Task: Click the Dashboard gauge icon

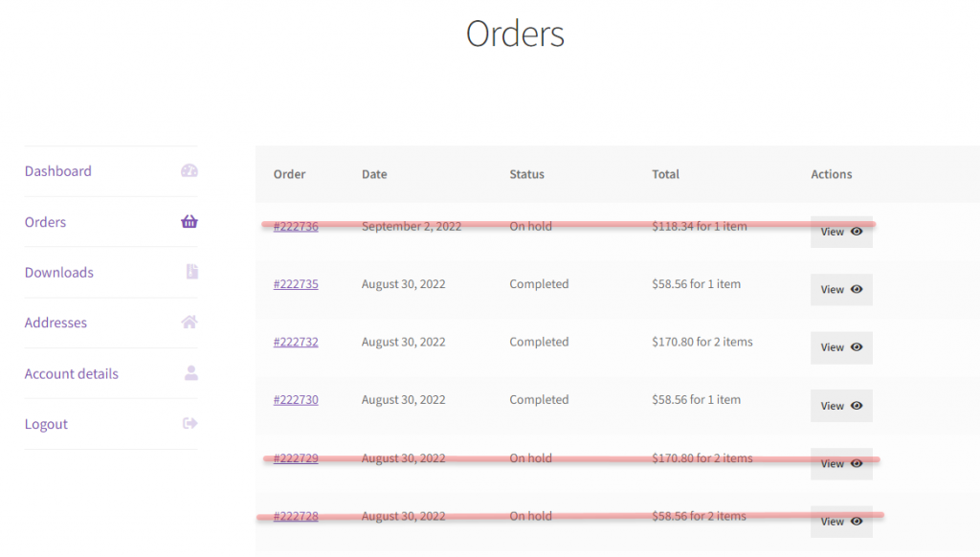Action: pos(189,170)
